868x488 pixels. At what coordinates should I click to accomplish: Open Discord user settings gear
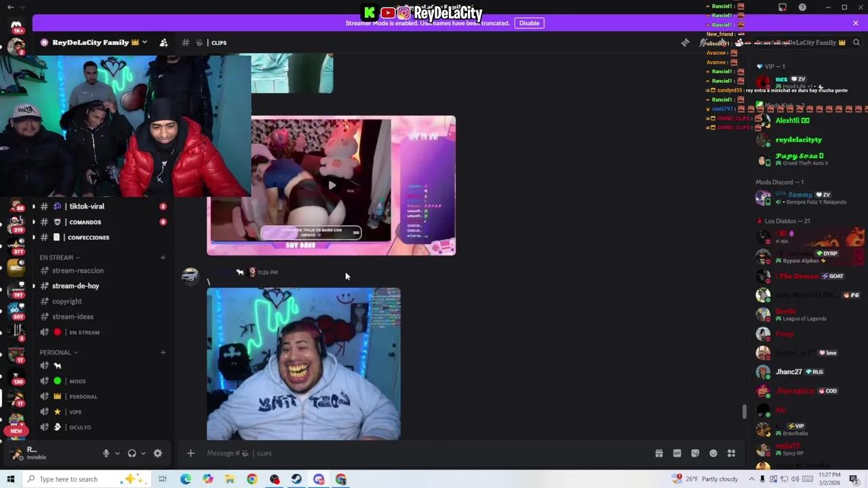coord(157,453)
